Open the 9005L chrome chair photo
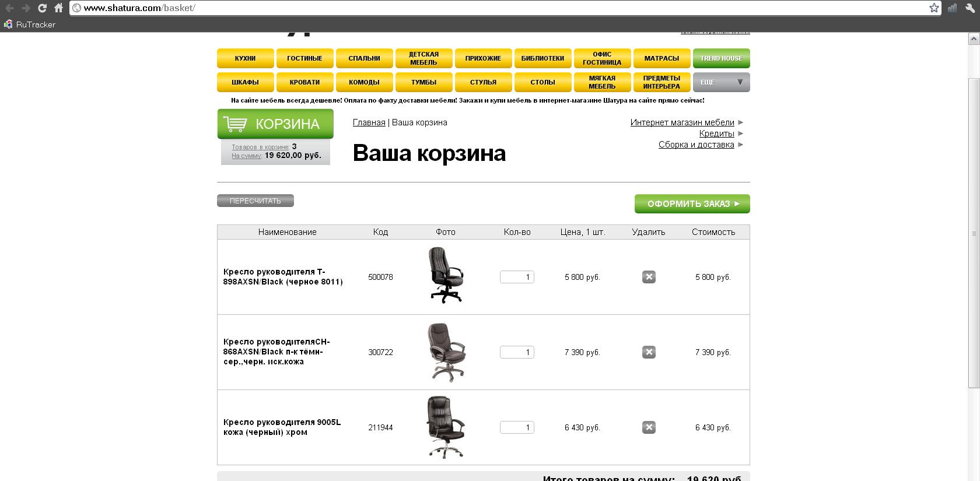 point(446,427)
